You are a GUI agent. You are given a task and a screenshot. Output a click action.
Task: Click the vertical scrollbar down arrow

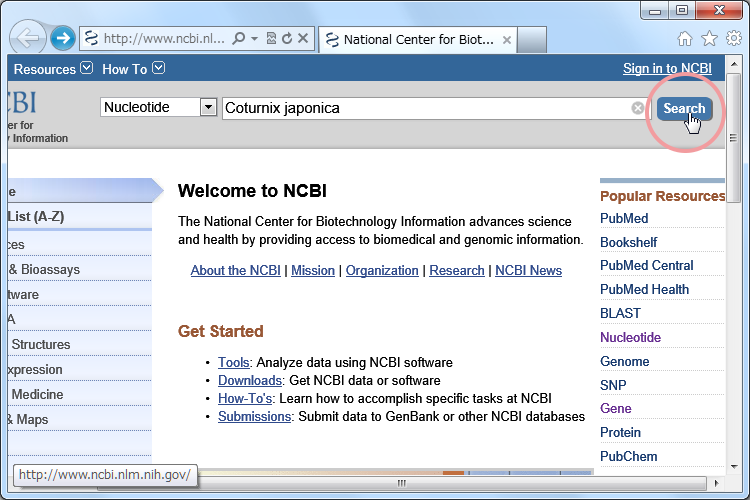coord(734,467)
